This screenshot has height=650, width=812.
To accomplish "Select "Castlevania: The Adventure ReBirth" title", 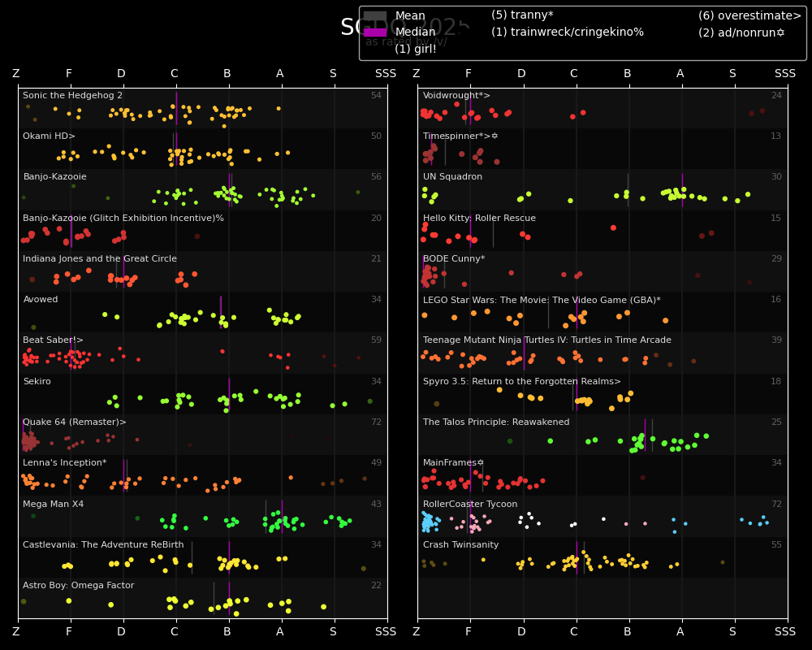I will coord(103,544).
